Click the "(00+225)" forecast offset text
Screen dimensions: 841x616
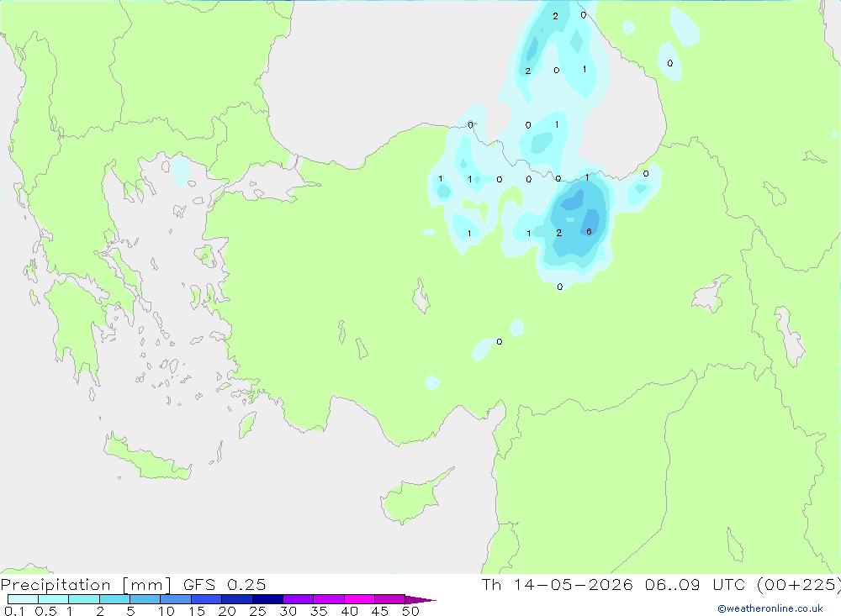pyautogui.click(x=799, y=584)
